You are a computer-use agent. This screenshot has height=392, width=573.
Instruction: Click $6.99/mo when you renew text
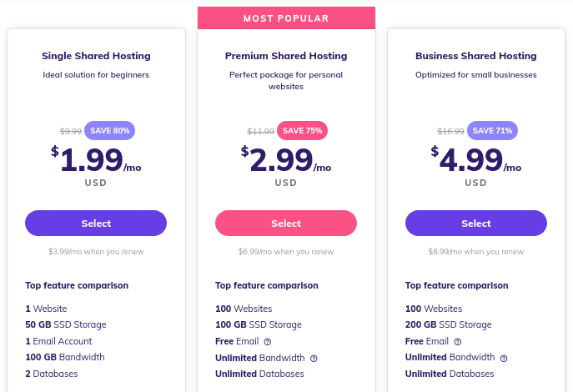point(286,252)
